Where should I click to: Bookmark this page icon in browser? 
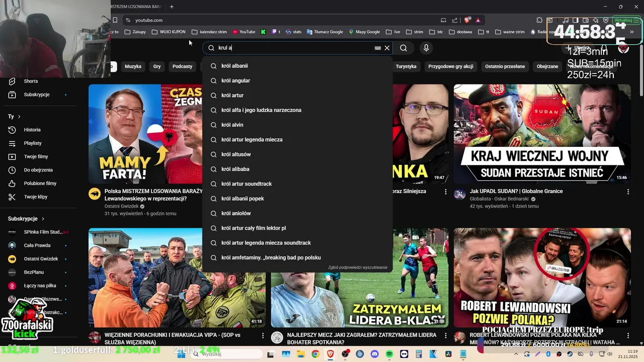pos(115,20)
